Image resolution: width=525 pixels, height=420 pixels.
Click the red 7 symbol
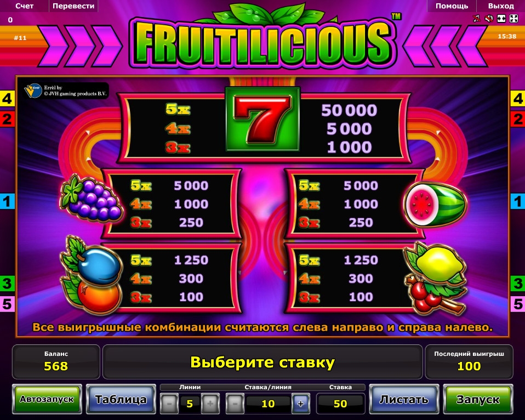262,119
